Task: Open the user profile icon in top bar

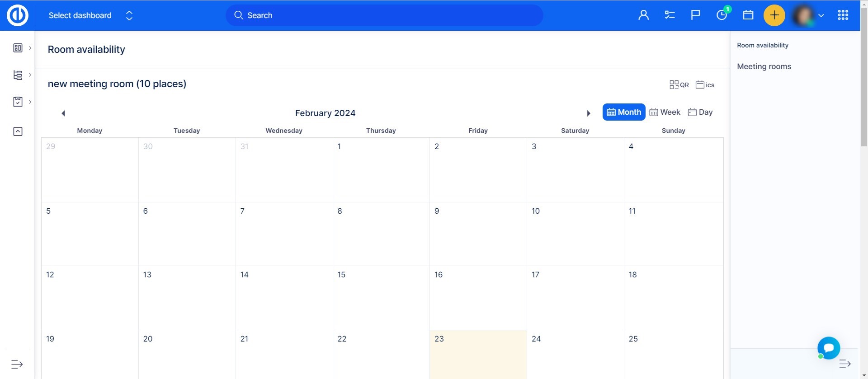Action: coord(643,15)
